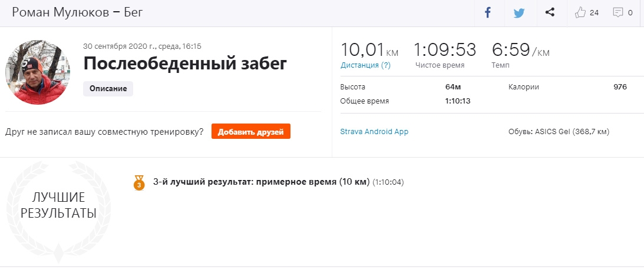Open comments via the speech bubble icon
Viewport: 644px width, 270px height.
[x=618, y=12]
